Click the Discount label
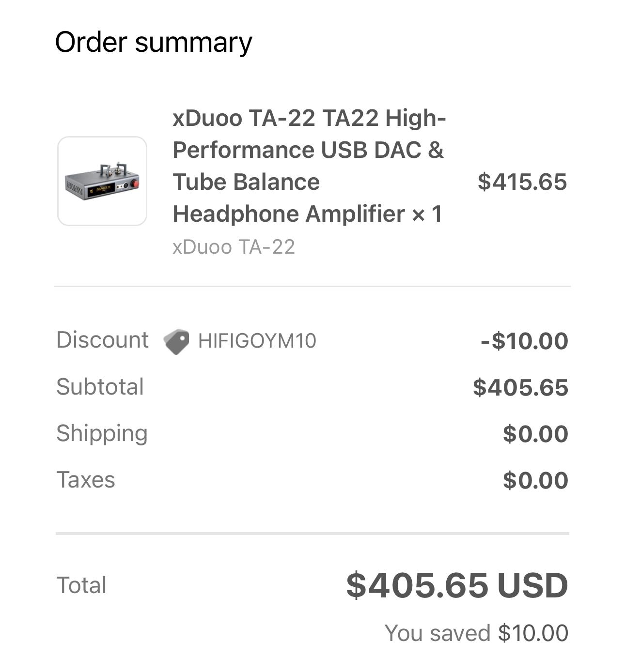The image size is (625, 672). [102, 340]
